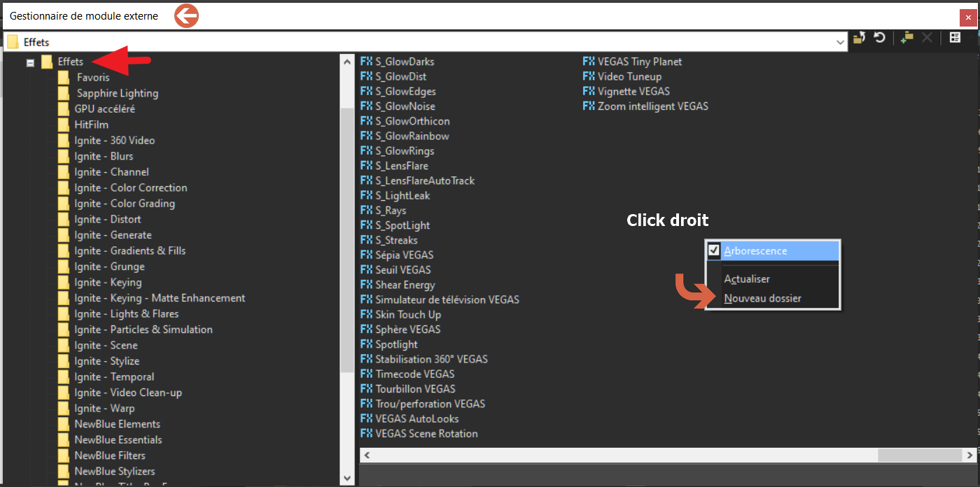Click the FX icon of Sépia VEGAS
This screenshot has width=980, height=487.
[x=367, y=255]
